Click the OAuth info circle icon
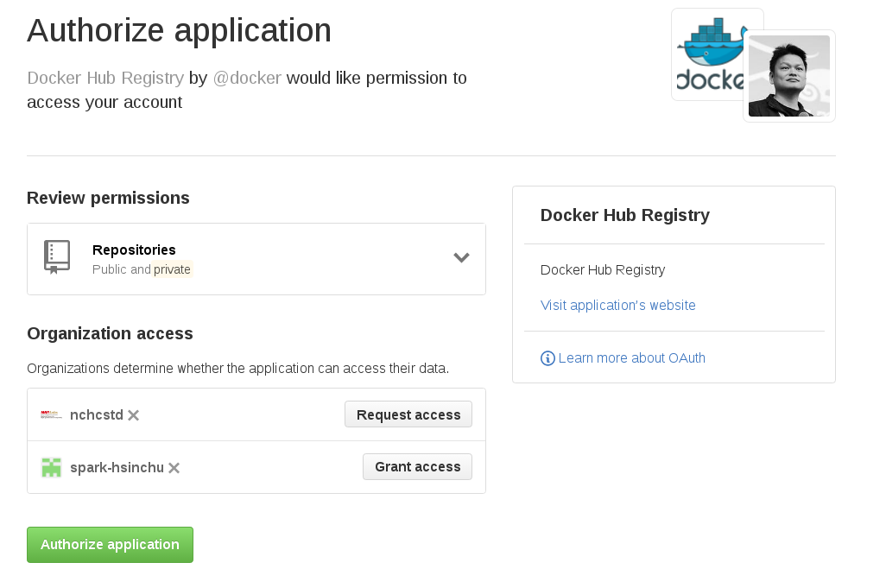The height and width of the screenshot is (588, 886). 547,358
